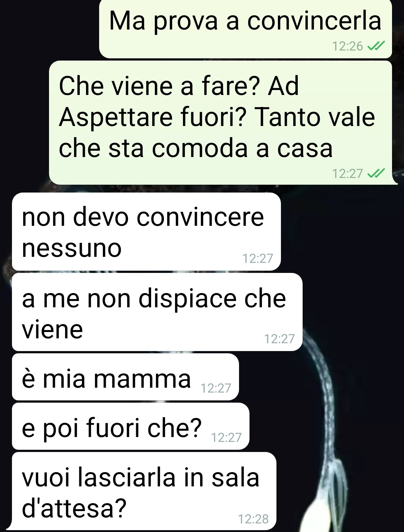Select the 'Ma prova a convincerla' message bubble
This screenshot has width=404, height=532.
(x=245, y=28)
